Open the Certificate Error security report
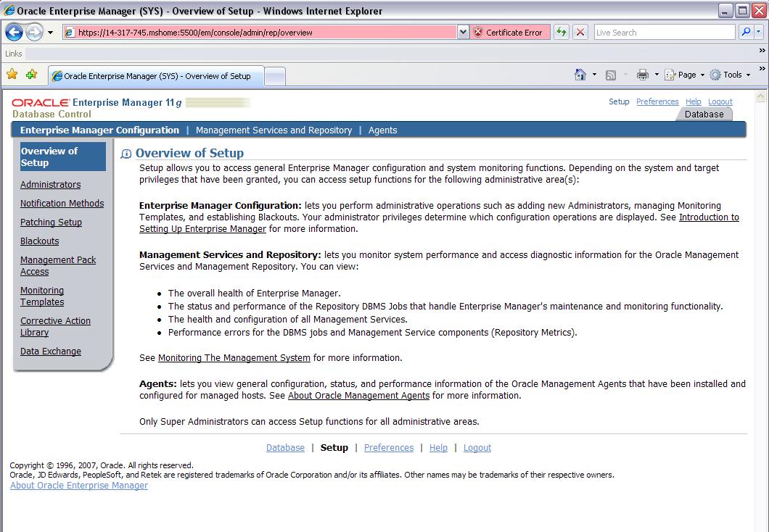769x532 pixels. [x=509, y=33]
